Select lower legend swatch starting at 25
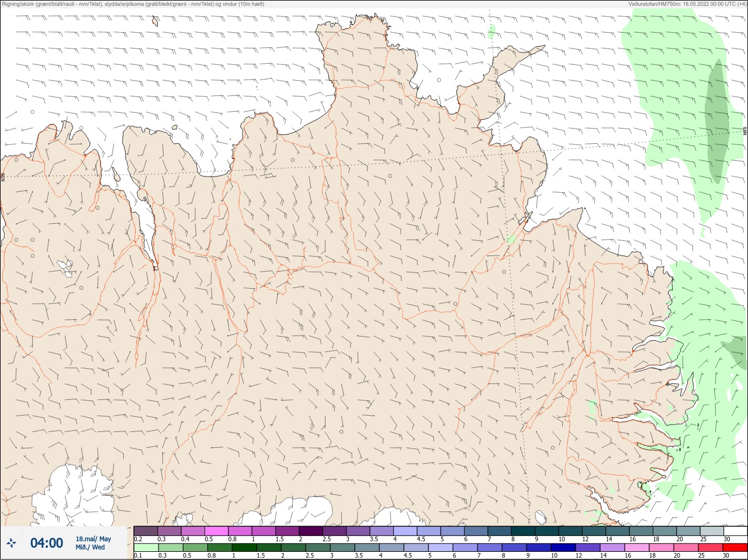 [x=711, y=548]
